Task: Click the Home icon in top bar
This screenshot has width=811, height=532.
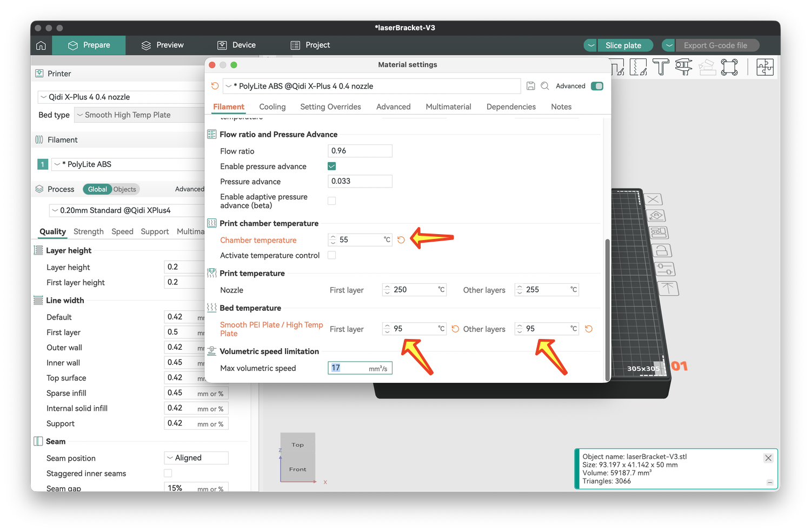Action: (x=41, y=45)
